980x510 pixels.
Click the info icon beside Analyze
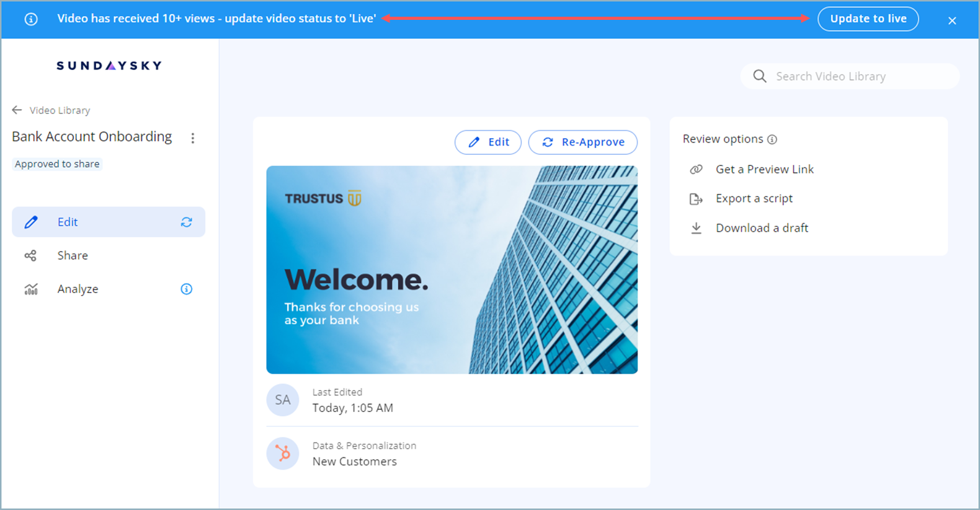pyautogui.click(x=186, y=289)
